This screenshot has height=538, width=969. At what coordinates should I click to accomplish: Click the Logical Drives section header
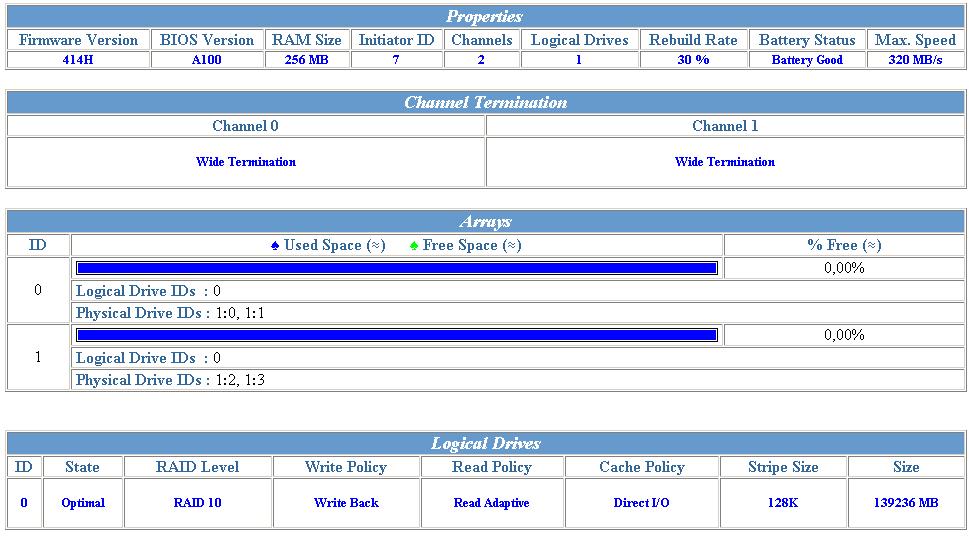click(x=486, y=443)
